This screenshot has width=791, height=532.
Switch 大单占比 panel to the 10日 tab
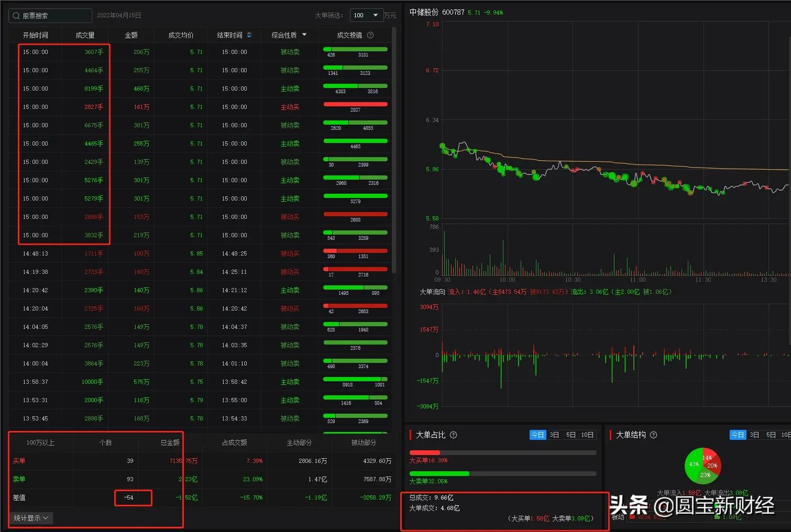[587, 435]
